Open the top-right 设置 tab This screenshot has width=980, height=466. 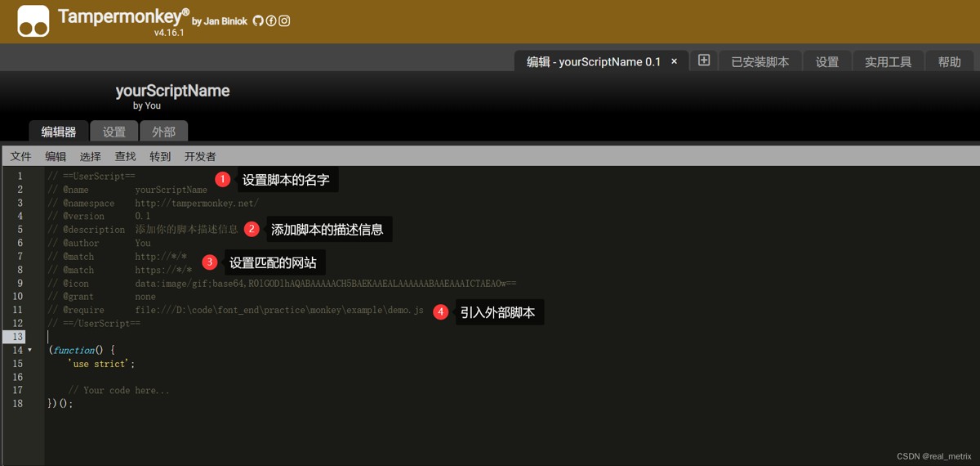click(x=827, y=61)
